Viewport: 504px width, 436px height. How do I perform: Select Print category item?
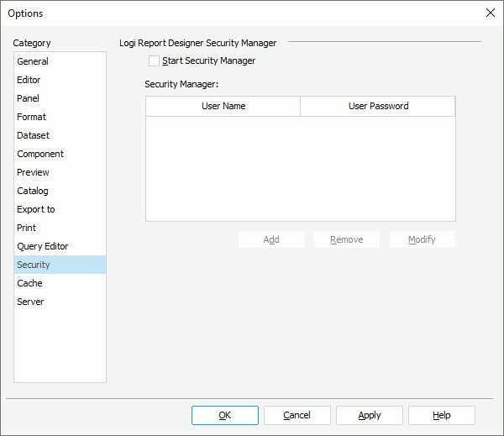26,228
